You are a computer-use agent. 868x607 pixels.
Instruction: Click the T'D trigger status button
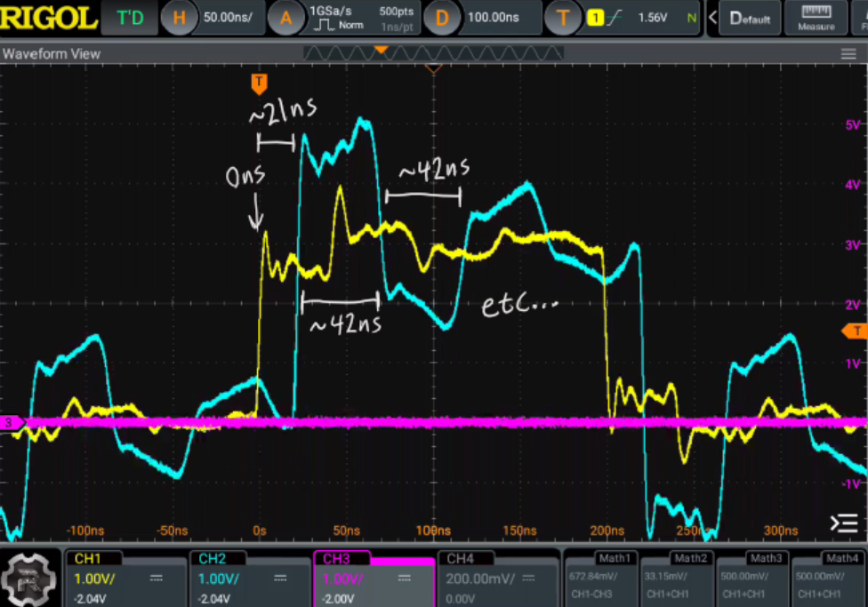pos(130,18)
